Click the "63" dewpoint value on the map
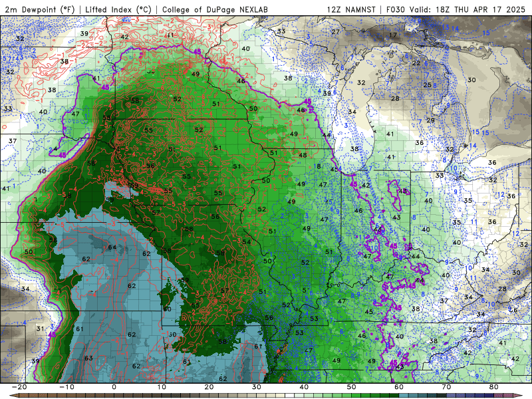 pos(88,358)
